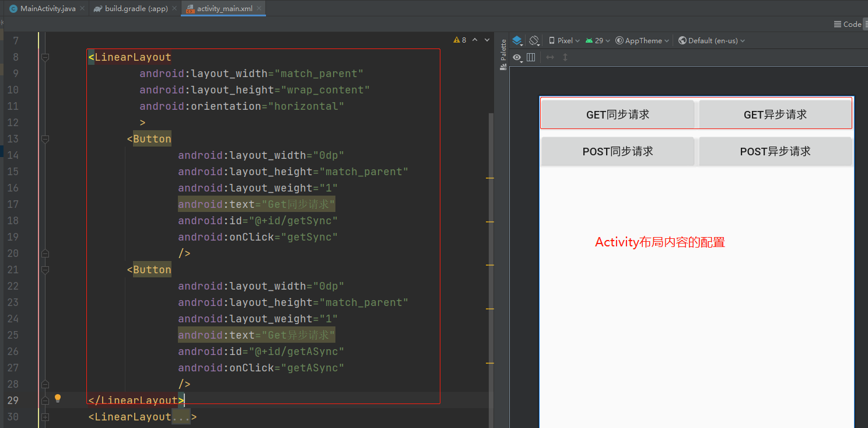868x428 pixels.
Task: Open the AppTheme dropdown
Action: pos(643,41)
